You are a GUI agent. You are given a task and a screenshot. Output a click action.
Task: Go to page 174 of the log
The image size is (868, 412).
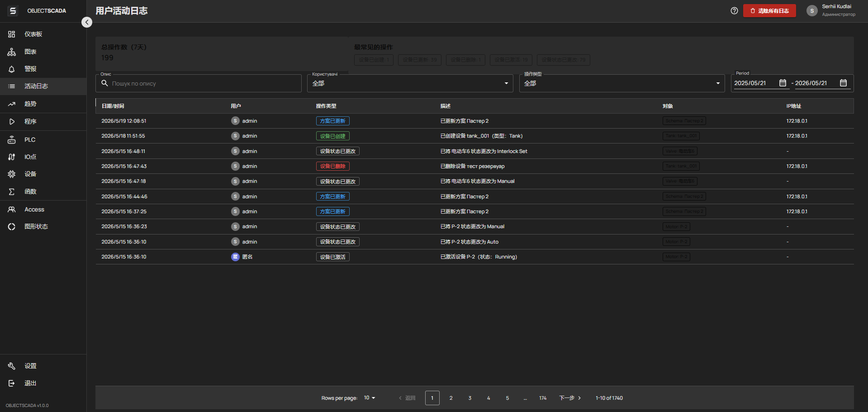(543, 398)
